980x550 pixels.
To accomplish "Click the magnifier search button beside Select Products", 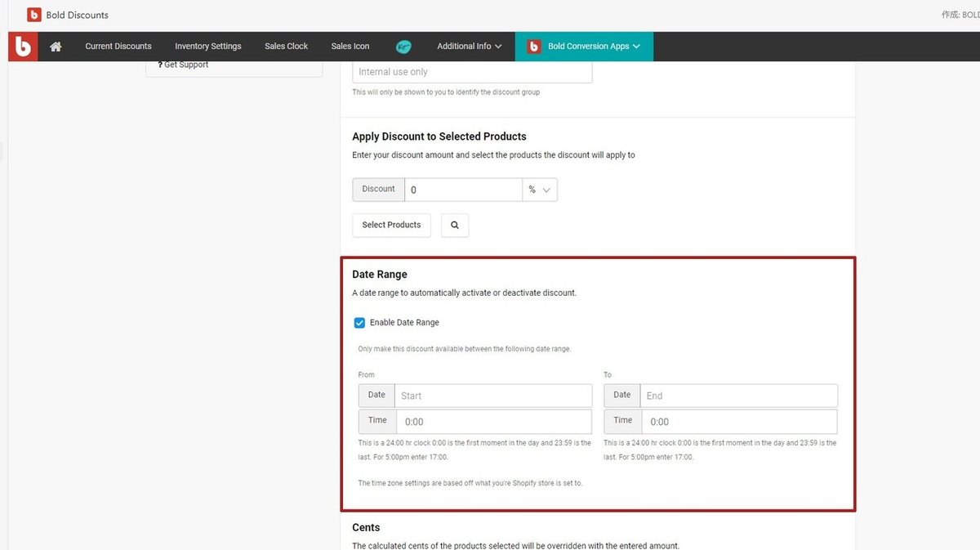I will coord(455,225).
